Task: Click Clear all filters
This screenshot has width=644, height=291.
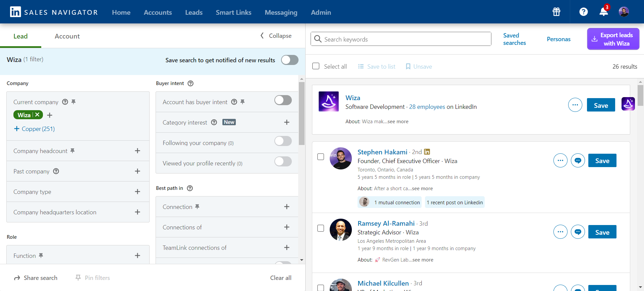Action: click(281, 278)
